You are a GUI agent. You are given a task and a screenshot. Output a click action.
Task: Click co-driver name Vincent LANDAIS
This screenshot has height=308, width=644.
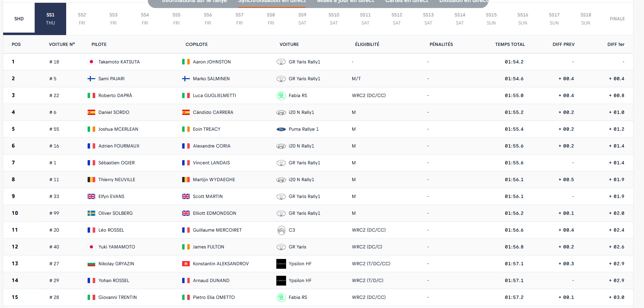[212, 163]
